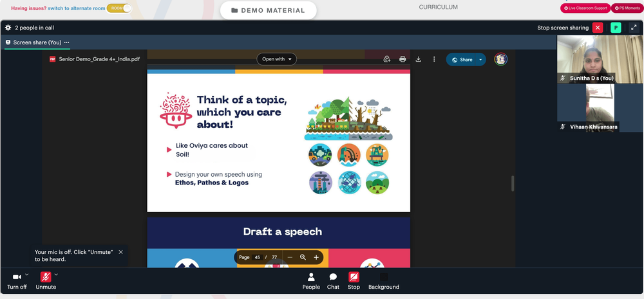Viewport: 644px width, 299px height.
Task: Click the print icon in PDF viewer
Action: tap(402, 59)
